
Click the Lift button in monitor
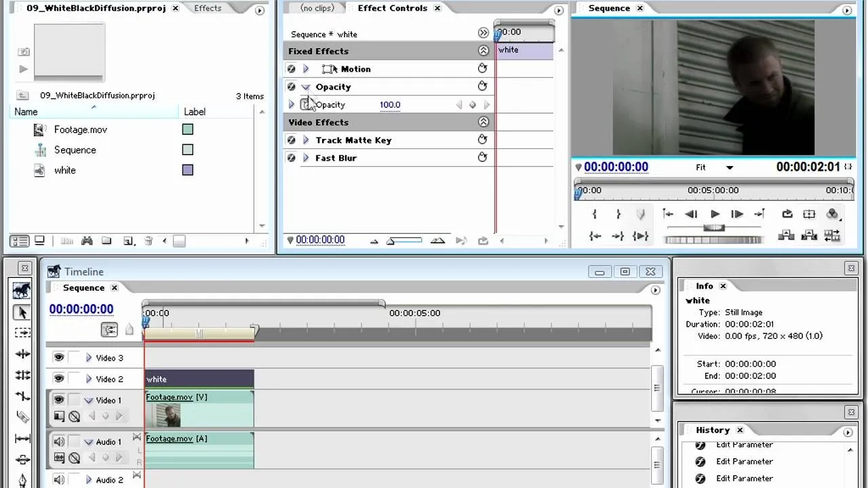(x=787, y=236)
